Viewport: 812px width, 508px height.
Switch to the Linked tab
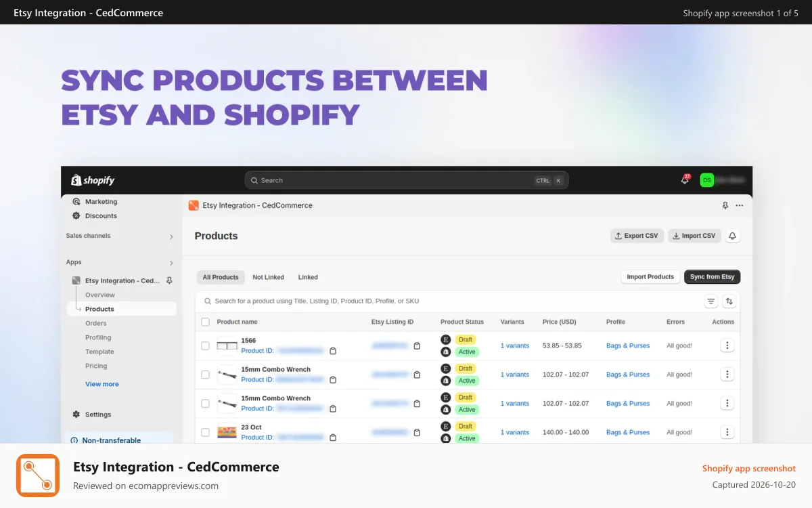click(x=308, y=277)
